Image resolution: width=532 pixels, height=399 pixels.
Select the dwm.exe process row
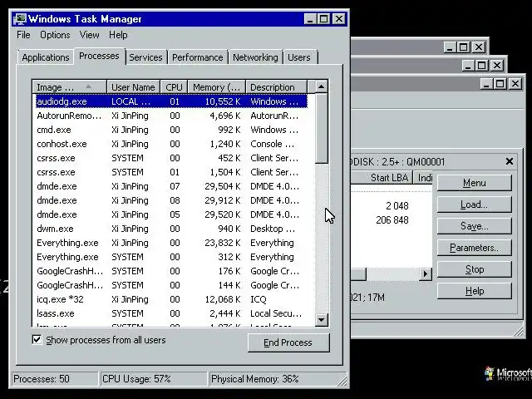click(172, 229)
